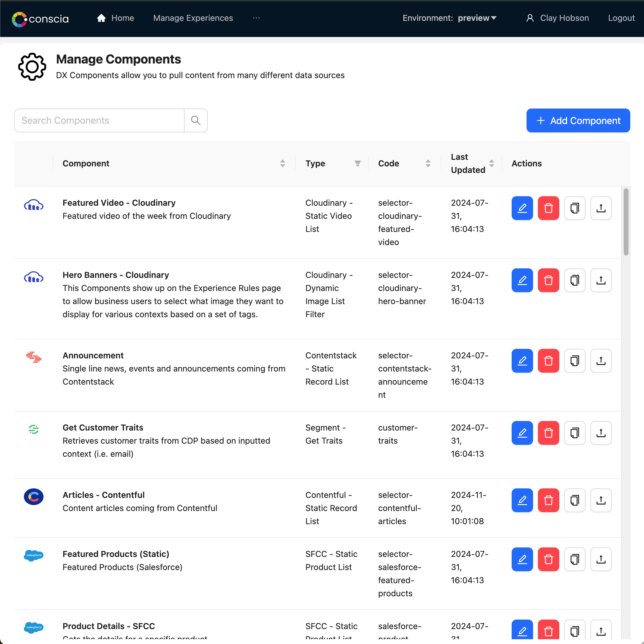Export the Get Customer Traits component
Image resolution: width=644 pixels, height=644 pixels.
pyautogui.click(x=601, y=433)
